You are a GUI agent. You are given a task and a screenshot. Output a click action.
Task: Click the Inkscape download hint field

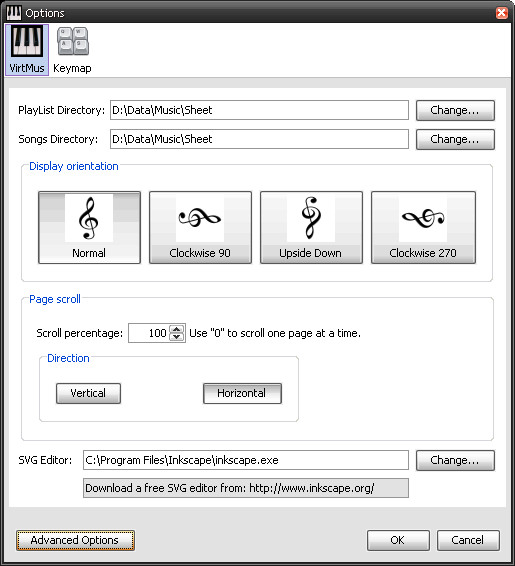(x=246, y=488)
